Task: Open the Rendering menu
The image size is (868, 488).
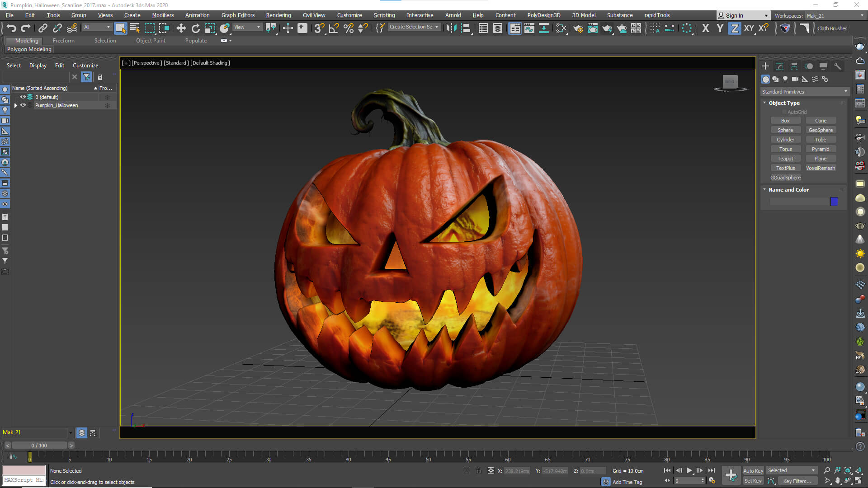Action: 278,15
